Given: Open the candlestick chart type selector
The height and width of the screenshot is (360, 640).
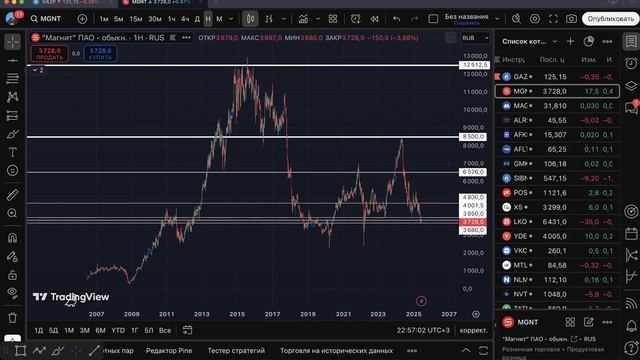Looking at the screenshot, I should 250,19.
